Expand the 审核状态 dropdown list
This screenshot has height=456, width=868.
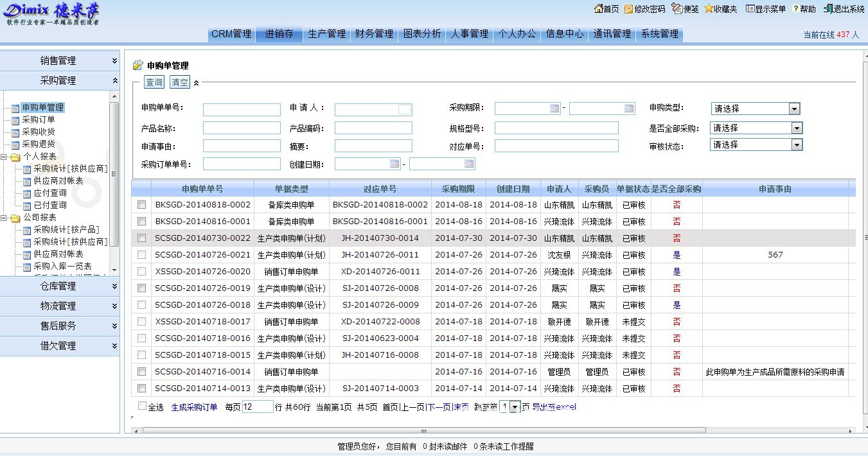click(x=797, y=145)
